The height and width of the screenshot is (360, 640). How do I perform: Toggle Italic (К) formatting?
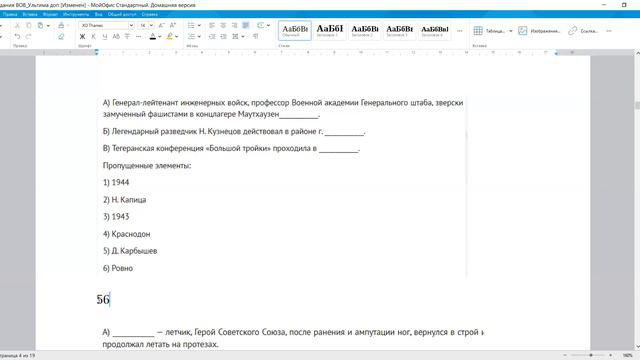pyautogui.click(x=93, y=36)
